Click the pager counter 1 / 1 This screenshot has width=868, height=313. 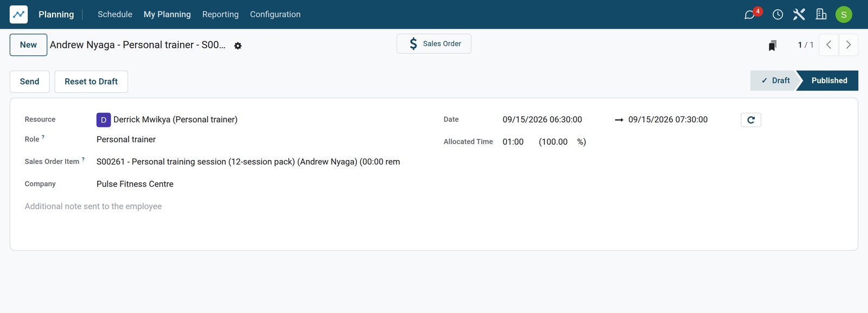pos(806,45)
